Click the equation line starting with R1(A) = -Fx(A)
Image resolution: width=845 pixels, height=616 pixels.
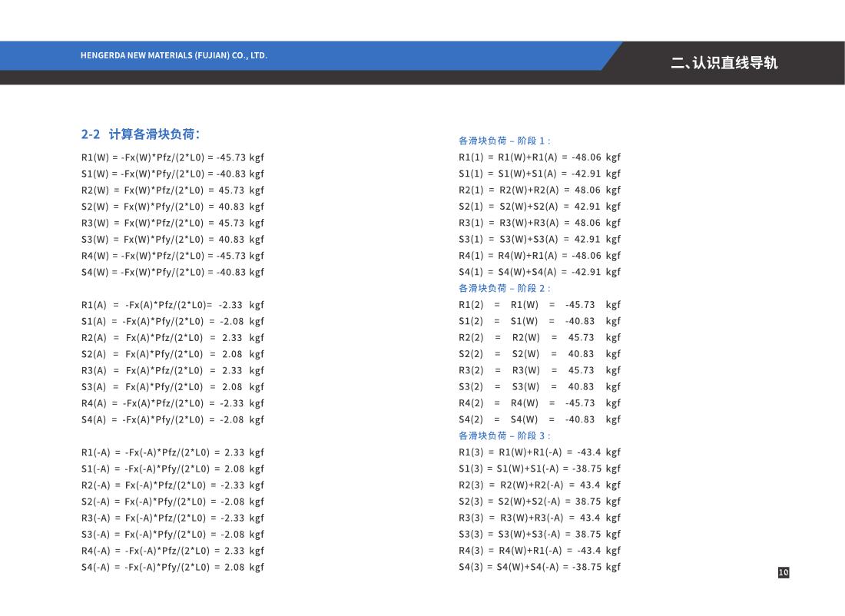pos(173,305)
